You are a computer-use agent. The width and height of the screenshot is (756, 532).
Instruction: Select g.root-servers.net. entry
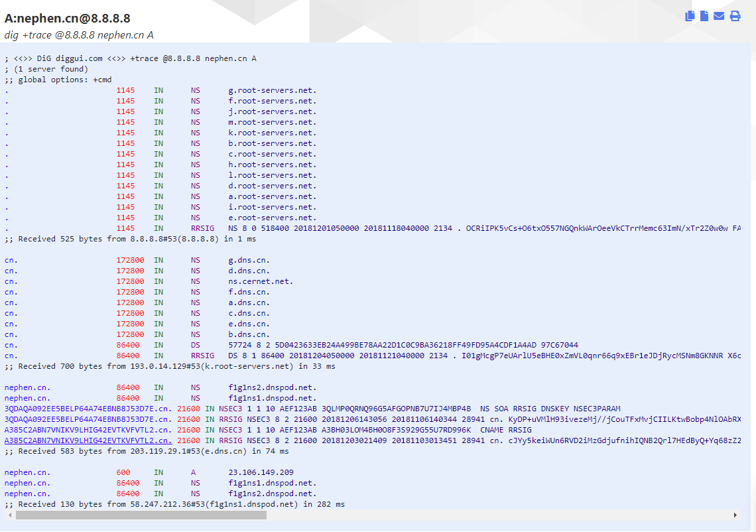pyautogui.click(x=273, y=90)
